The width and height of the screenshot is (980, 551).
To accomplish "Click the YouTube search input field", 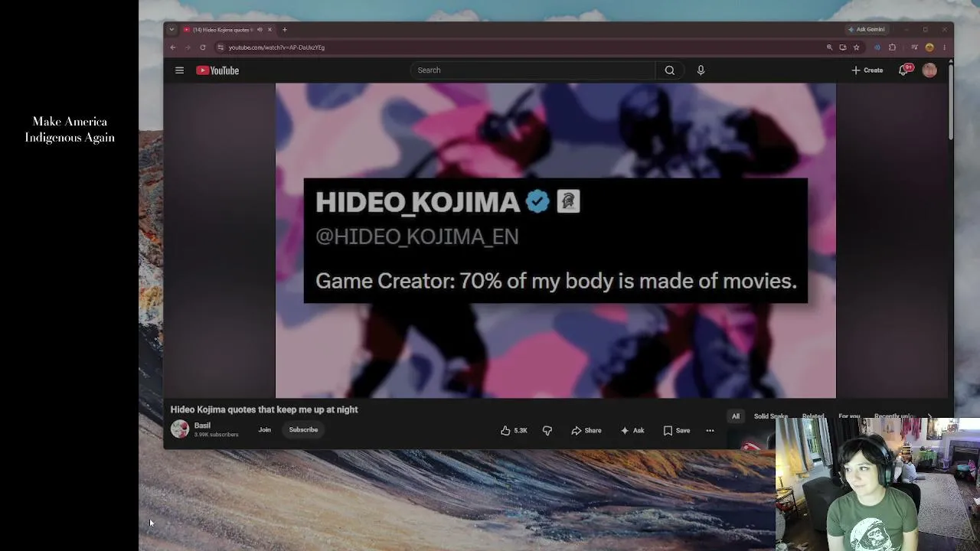I will coord(533,70).
